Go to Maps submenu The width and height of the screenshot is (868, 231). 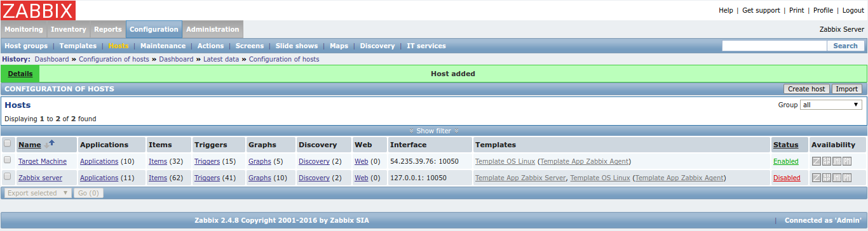(x=339, y=46)
